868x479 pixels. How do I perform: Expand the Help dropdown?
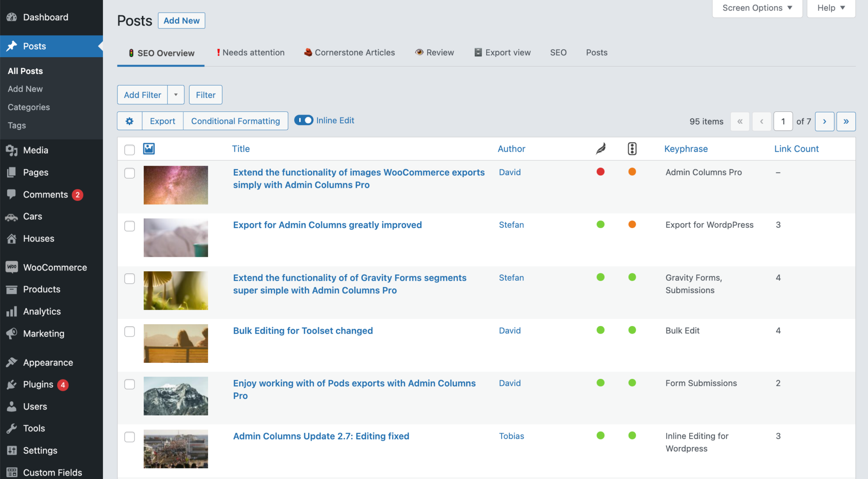(831, 8)
